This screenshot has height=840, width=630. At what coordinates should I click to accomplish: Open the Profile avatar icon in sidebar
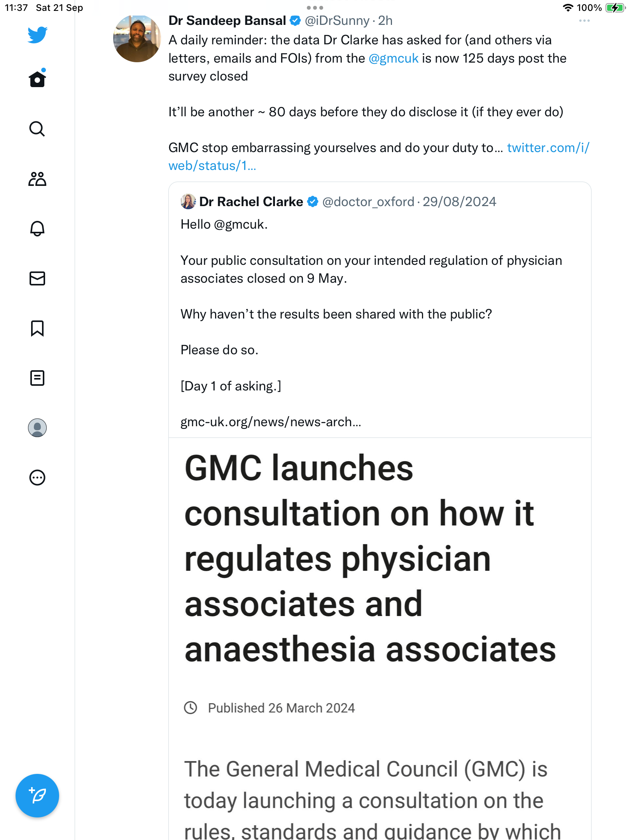coord(37,428)
